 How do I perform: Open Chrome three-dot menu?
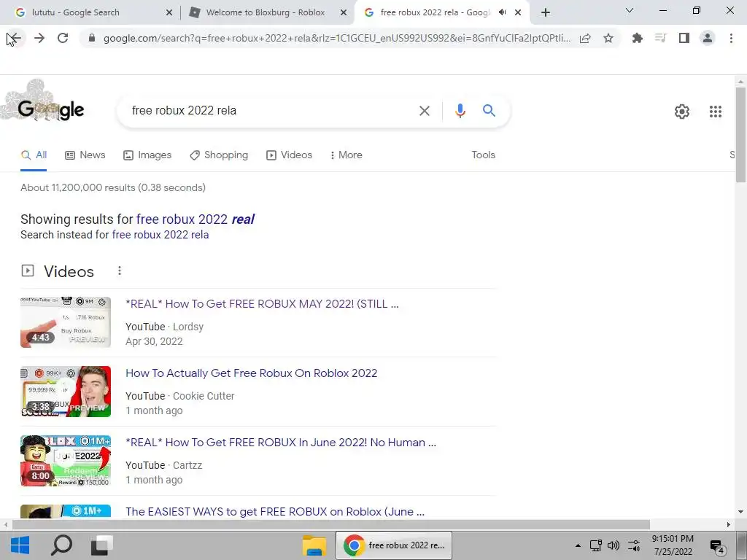point(731,38)
